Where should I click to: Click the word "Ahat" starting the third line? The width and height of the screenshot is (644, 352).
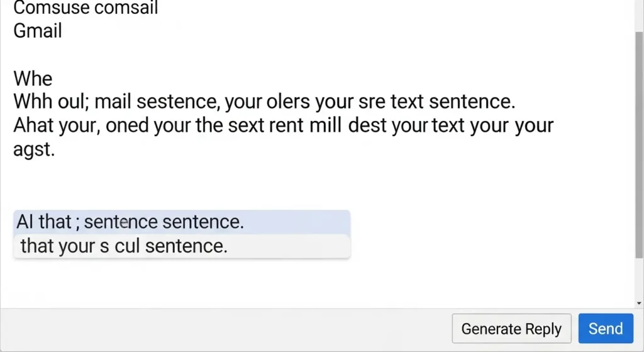coord(34,125)
